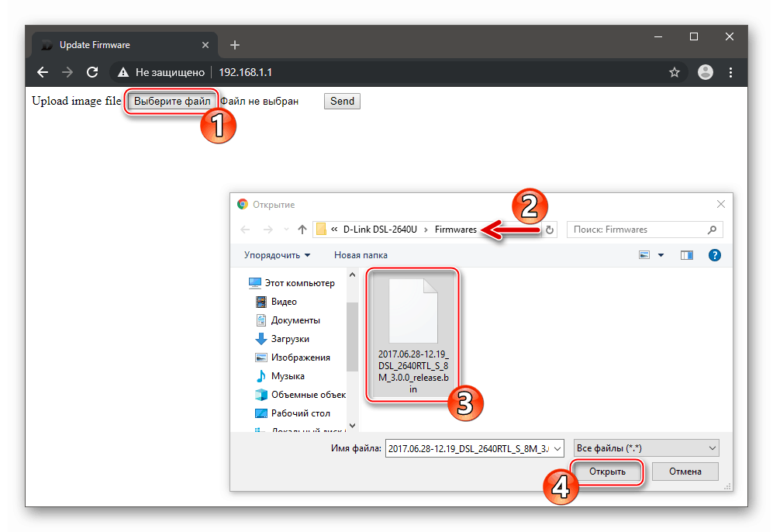Screen dimensions: 773x532
Task: Go up one folder level in dialog
Action: click(x=302, y=230)
